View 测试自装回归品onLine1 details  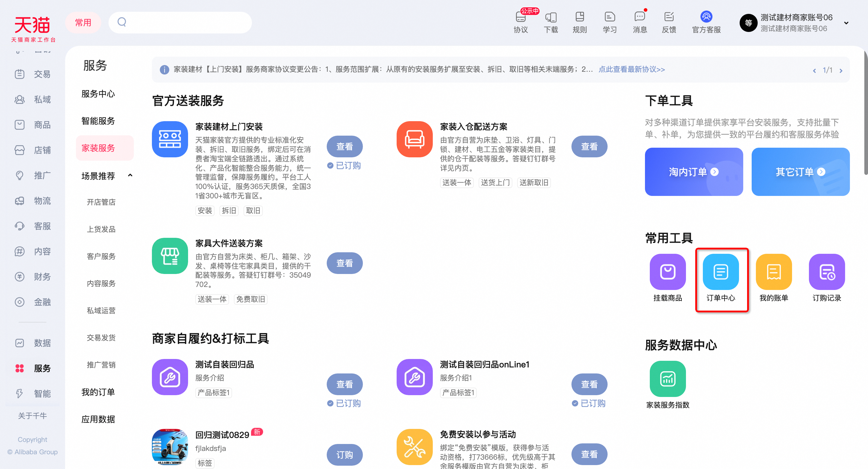tap(589, 384)
